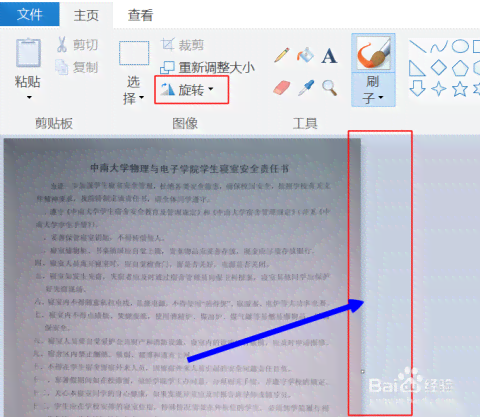Switch to the 查看 ribbon tab

pos(140,15)
